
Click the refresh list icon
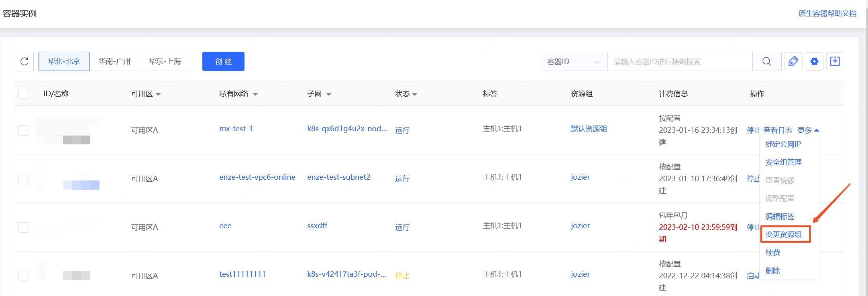[24, 61]
